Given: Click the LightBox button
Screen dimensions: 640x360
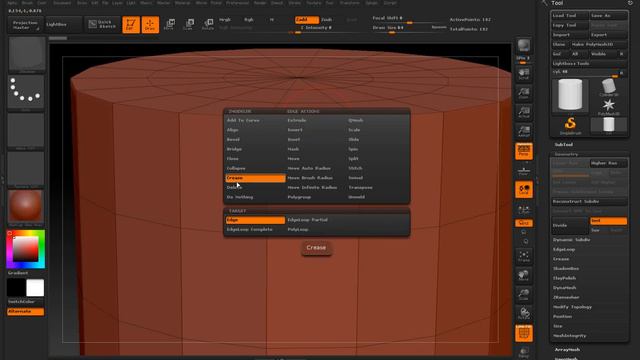Looking at the screenshot, I should [x=63, y=24].
